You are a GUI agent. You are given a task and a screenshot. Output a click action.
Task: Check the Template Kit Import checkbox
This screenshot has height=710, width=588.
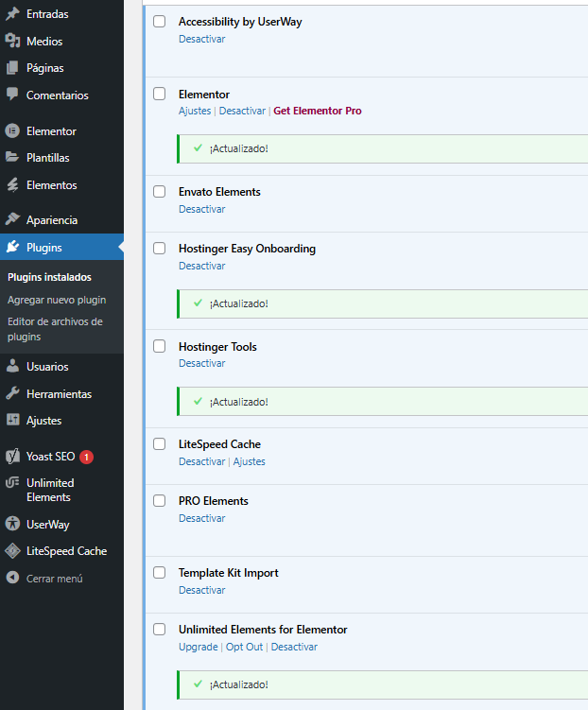(x=160, y=572)
